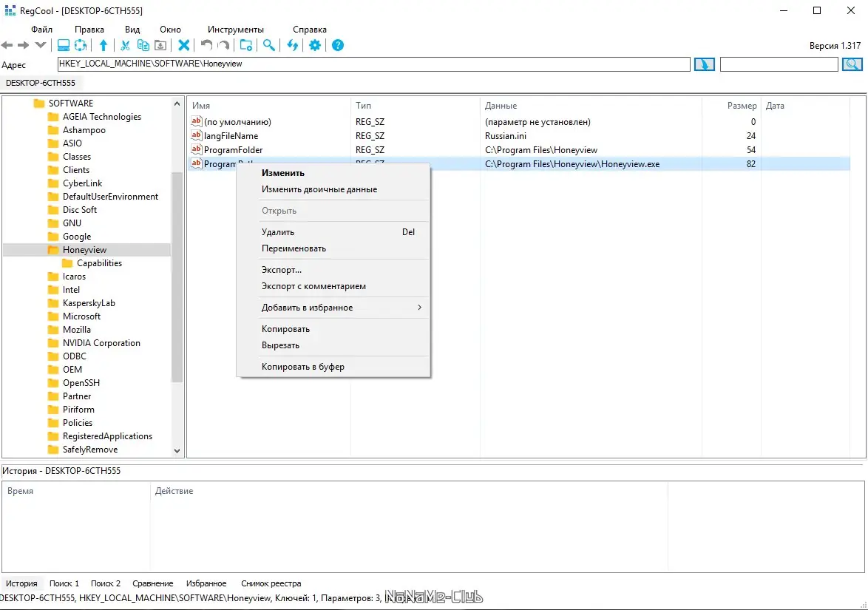
Task: Open the navigation history down-arrow
Action: click(40, 45)
